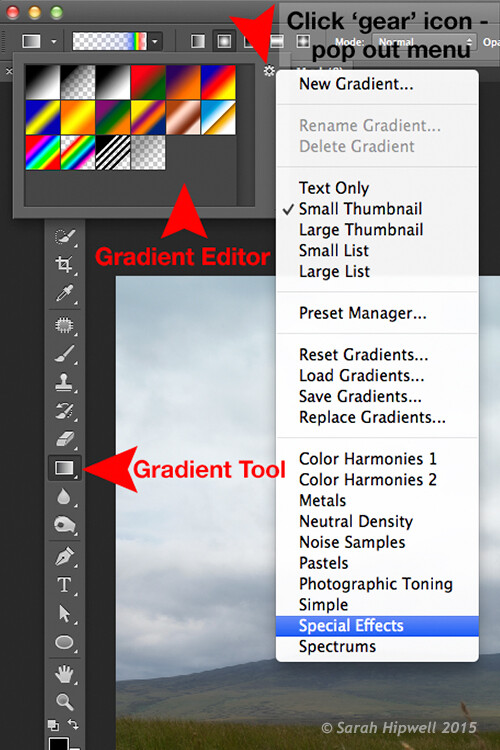500x750 pixels.
Task: Click the gear icon of gradient picker
Action: pos(269,71)
